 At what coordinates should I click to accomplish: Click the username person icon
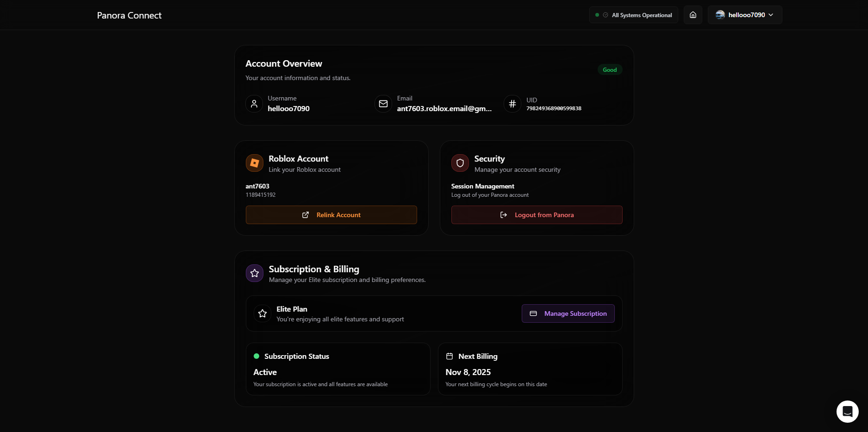[x=254, y=104]
